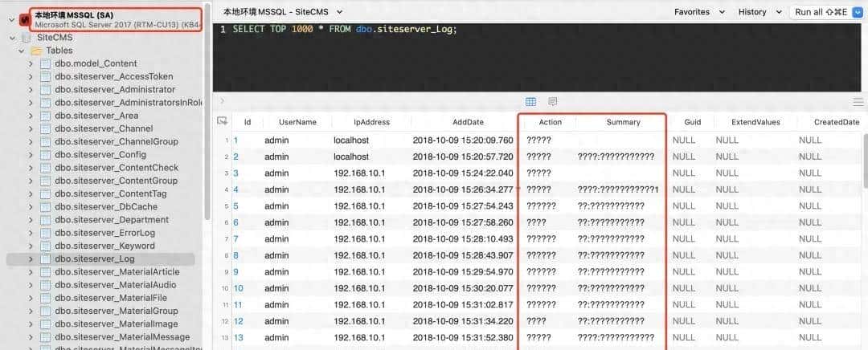The height and width of the screenshot is (350, 868).
Task: Click table icon of dbo.siteserver_Channel
Action: click(45, 128)
